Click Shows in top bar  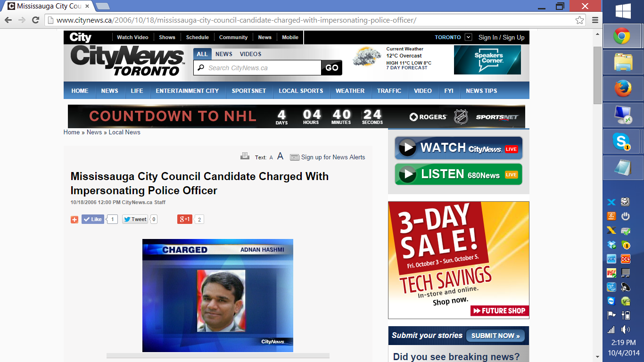(167, 37)
